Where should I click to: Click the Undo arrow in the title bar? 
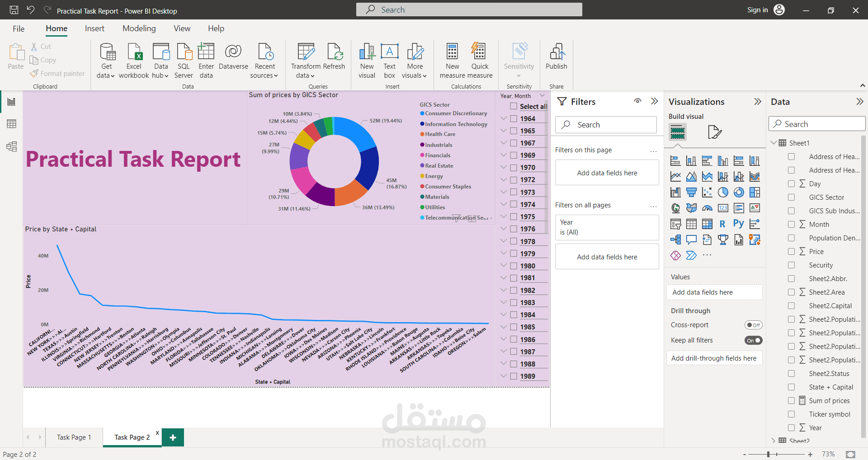click(x=31, y=10)
